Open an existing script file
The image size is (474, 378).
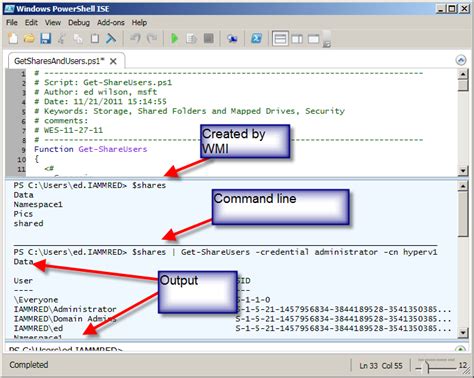click(x=29, y=39)
